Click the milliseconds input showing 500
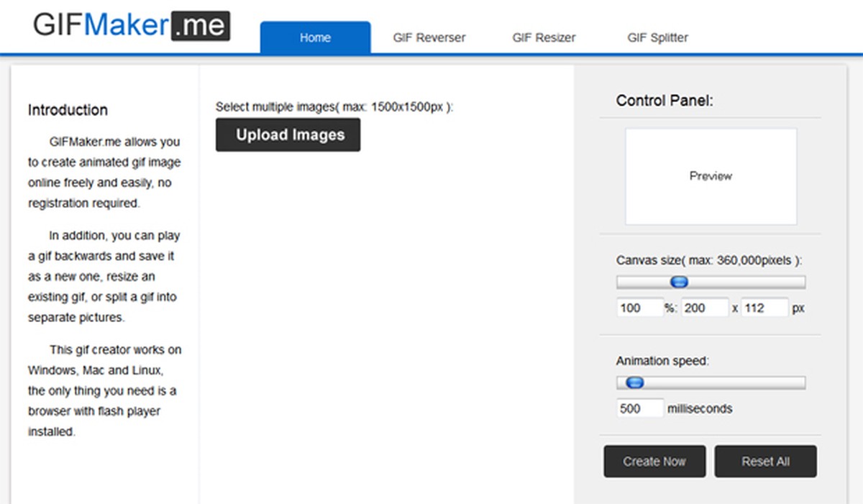The height and width of the screenshot is (504, 863). point(639,408)
